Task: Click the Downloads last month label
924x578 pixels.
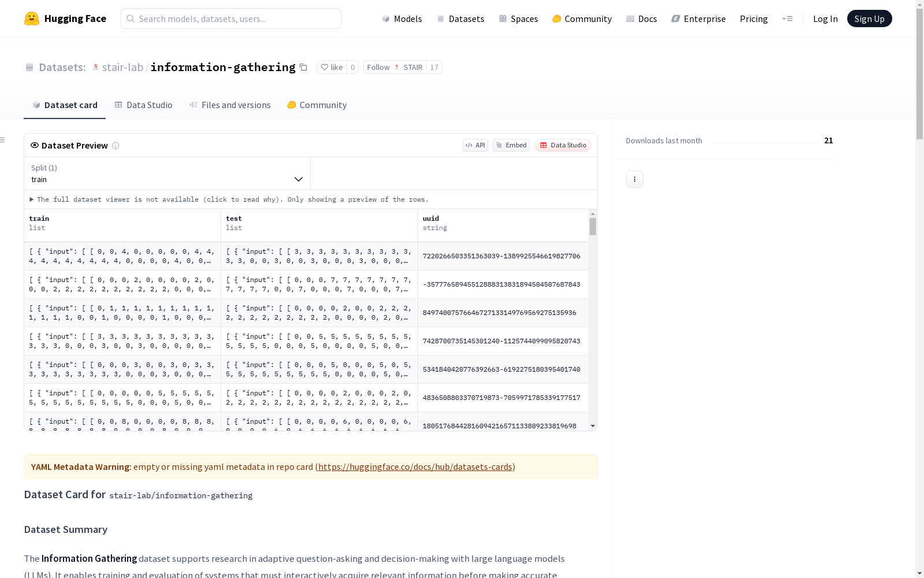Action: click(x=664, y=140)
